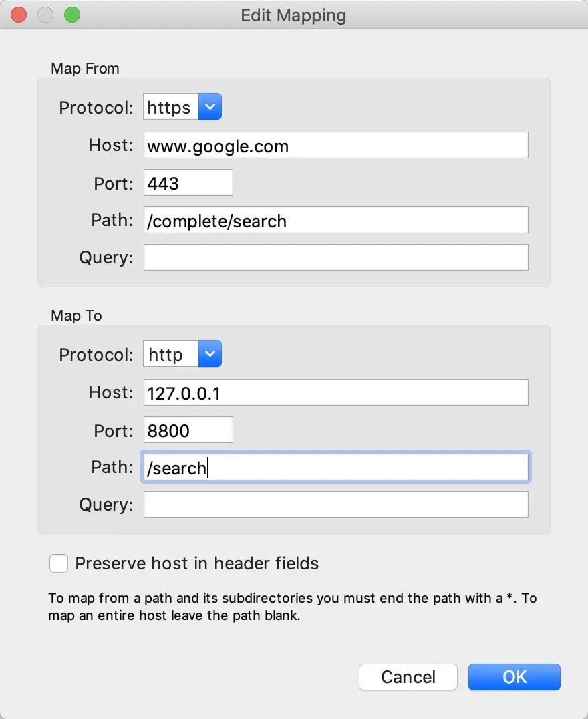Click the Map From Host field with www.google.com
Image resolution: width=588 pixels, height=719 pixels.
(x=335, y=146)
